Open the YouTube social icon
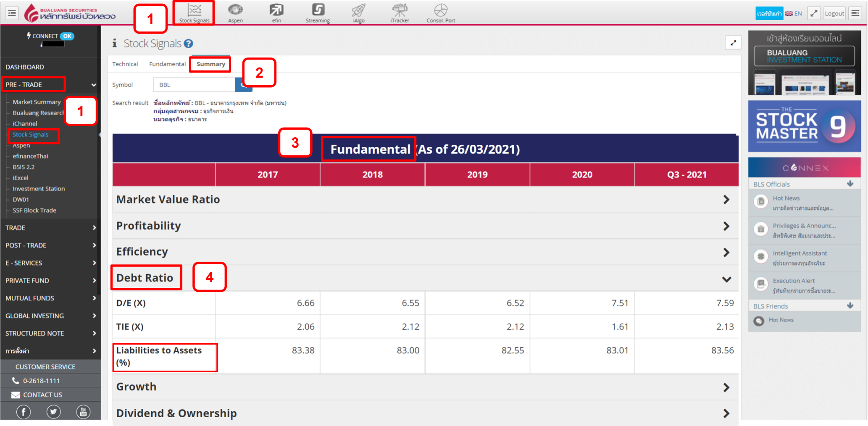 83,412
